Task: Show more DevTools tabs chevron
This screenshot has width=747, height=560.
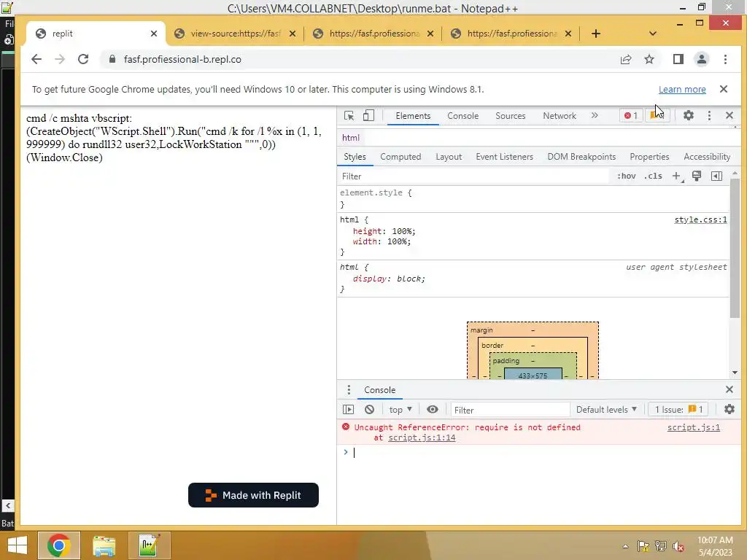Action: point(595,115)
